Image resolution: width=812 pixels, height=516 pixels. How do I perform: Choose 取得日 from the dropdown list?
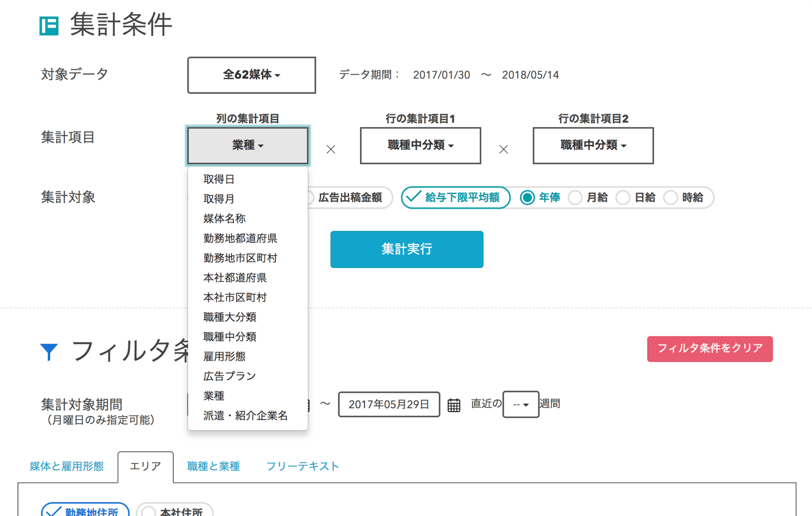[248, 179]
